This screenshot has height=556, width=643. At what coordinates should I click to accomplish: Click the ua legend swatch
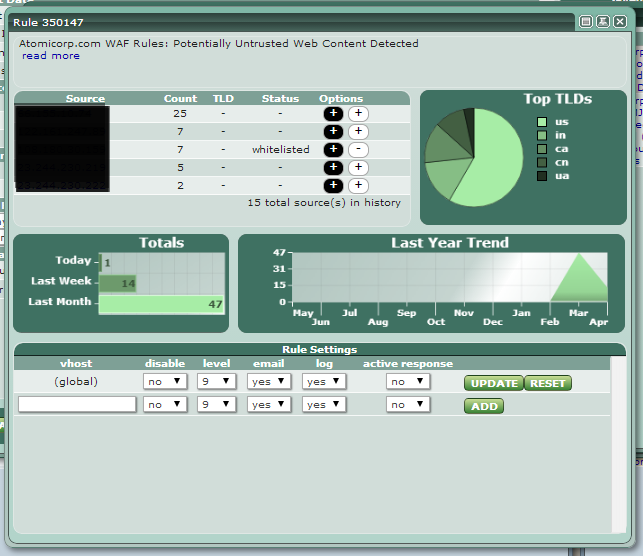(x=542, y=176)
